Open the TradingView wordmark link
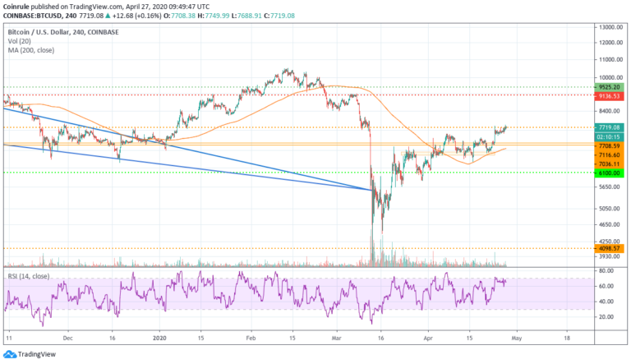This screenshot has width=631, height=364. pos(37,354)
